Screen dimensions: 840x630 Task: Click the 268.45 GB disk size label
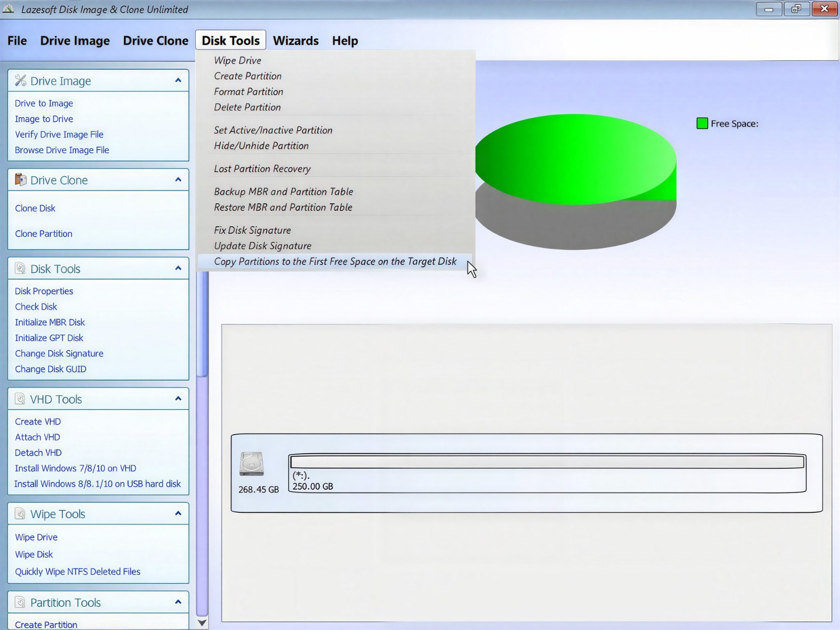click(x=259, y=489)
